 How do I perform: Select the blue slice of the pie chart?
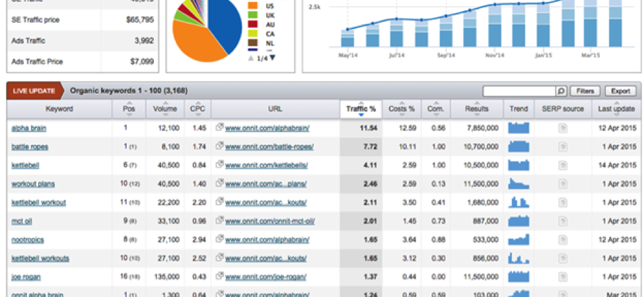click(x=226, y=24)
